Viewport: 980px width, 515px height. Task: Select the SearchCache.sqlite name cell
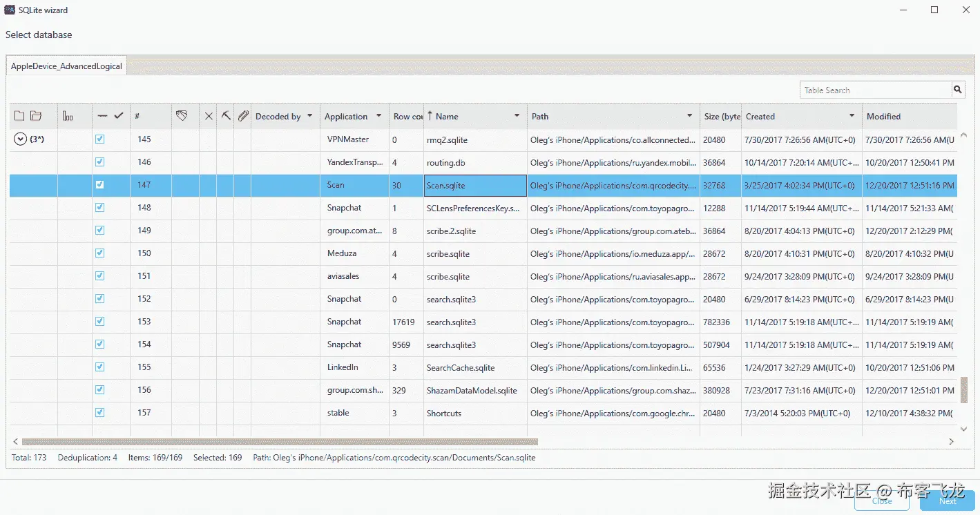pos(475,367)
